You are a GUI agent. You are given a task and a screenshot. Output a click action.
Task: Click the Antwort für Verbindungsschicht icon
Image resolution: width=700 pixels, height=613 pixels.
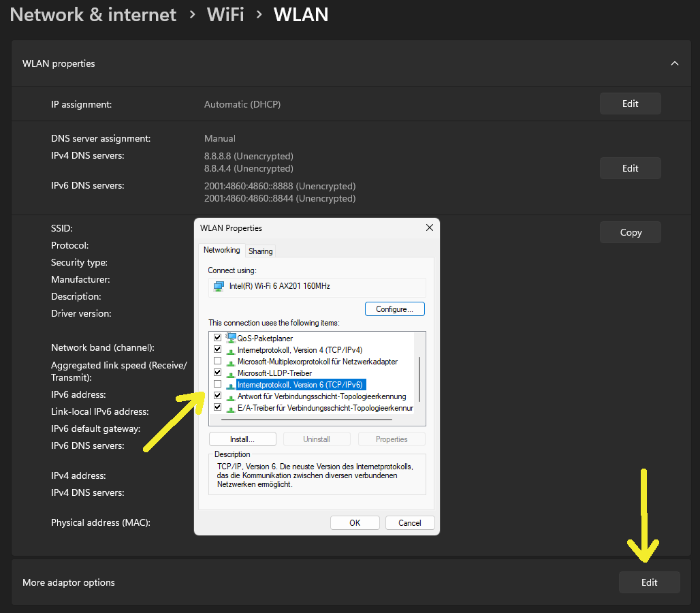coord(231,397)
